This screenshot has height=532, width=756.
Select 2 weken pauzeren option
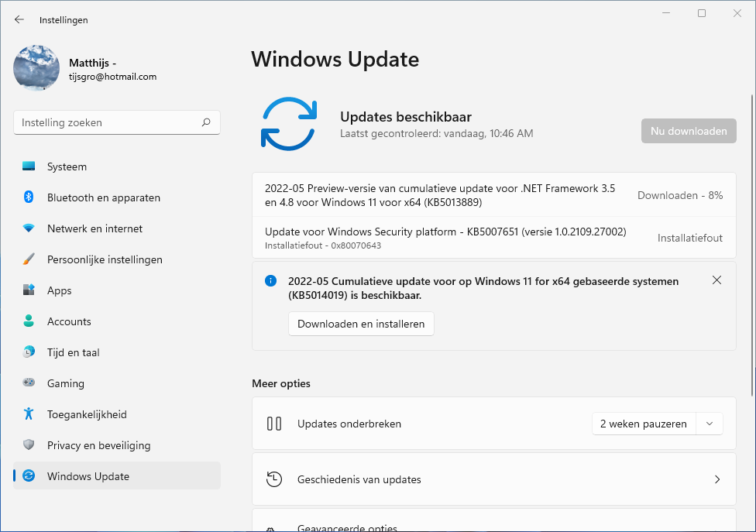643,424
